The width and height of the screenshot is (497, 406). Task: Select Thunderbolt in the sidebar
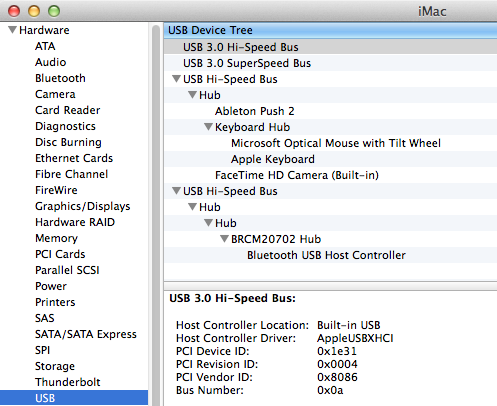point(68,382)
